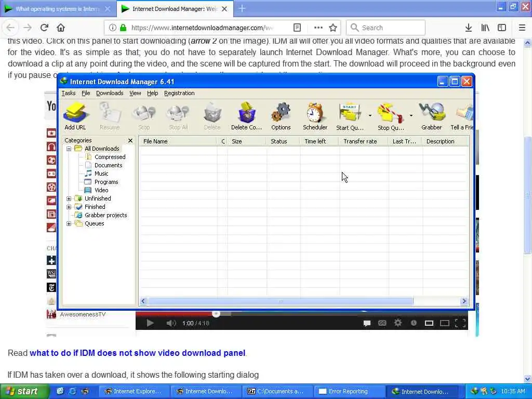This screenshot has height=399, width=532.
Task: Show site information icon in address bar
Action: tap(112, 28)
